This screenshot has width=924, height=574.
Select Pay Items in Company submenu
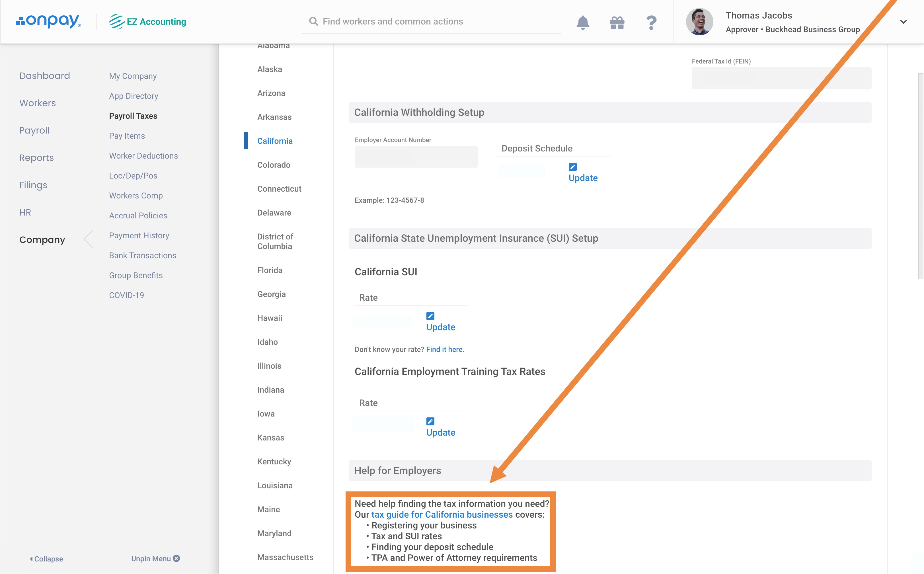coord(127,136)
